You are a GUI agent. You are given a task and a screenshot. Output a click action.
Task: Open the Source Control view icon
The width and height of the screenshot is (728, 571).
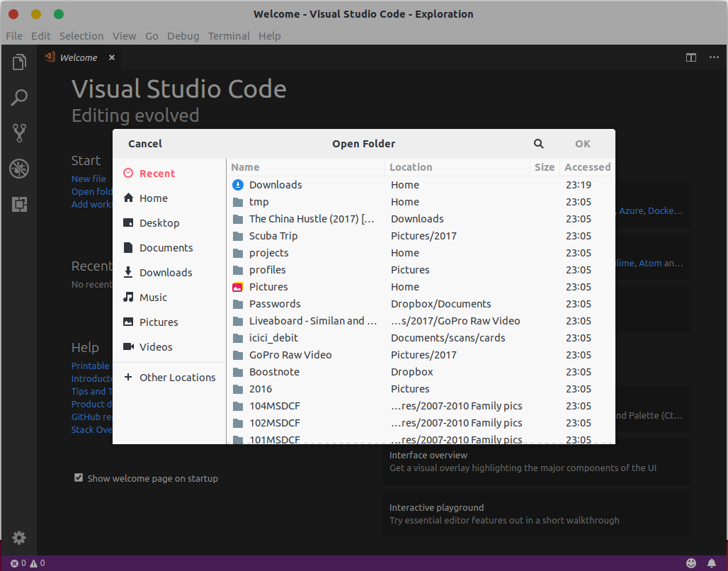click(x=18, y=132)
